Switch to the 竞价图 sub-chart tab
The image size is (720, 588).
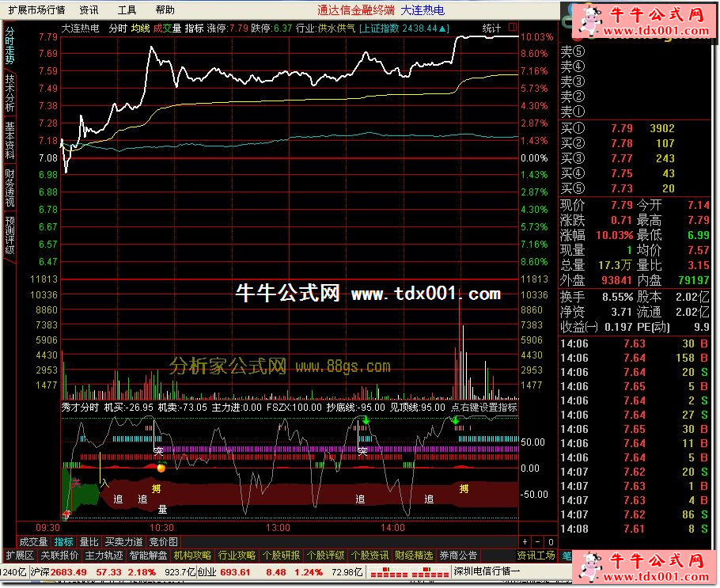(164, 542)
